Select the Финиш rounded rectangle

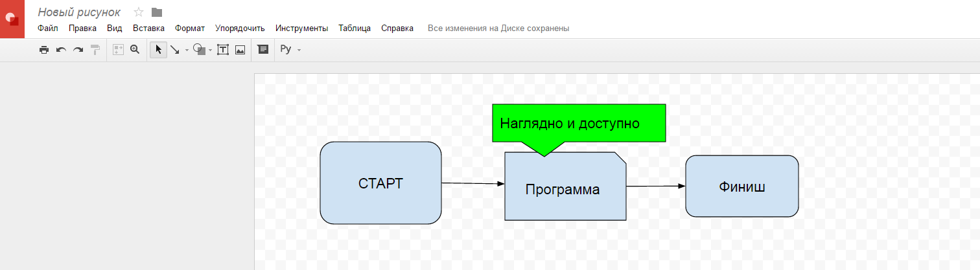pos(742,186)
